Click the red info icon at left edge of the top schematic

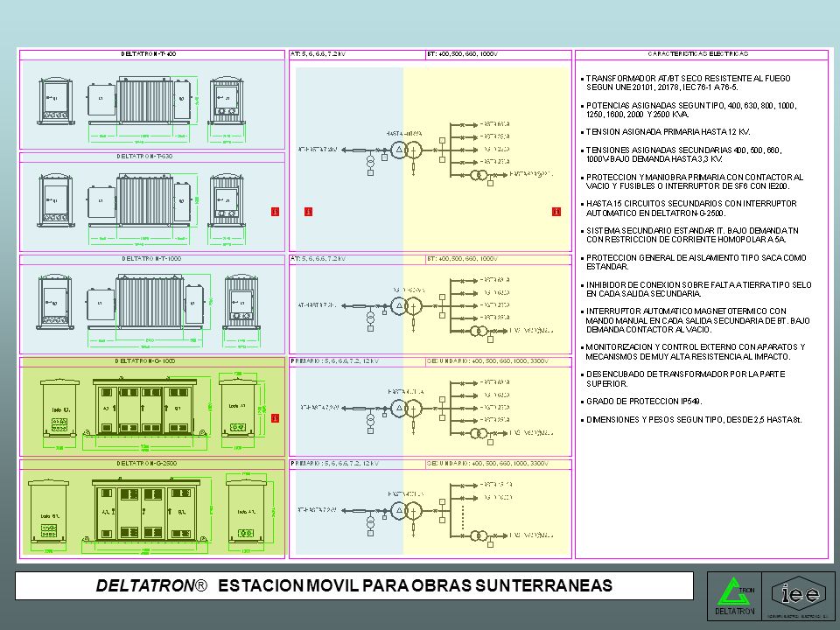pyautogui.click(x=309, y=212)
